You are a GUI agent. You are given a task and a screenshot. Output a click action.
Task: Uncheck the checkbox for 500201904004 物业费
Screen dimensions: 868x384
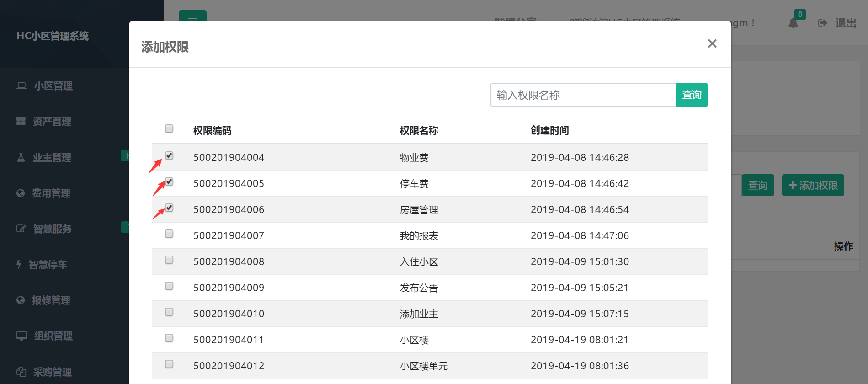point(169,155)
